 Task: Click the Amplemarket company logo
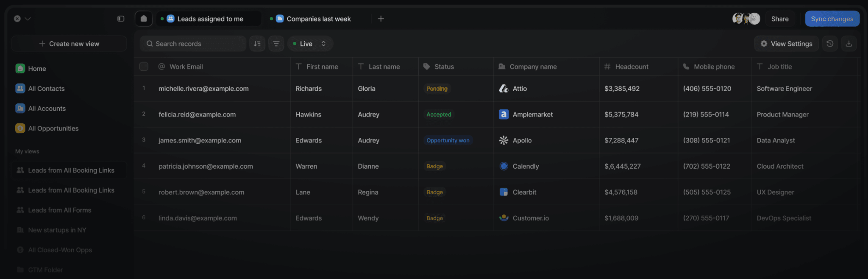(504, 114)
